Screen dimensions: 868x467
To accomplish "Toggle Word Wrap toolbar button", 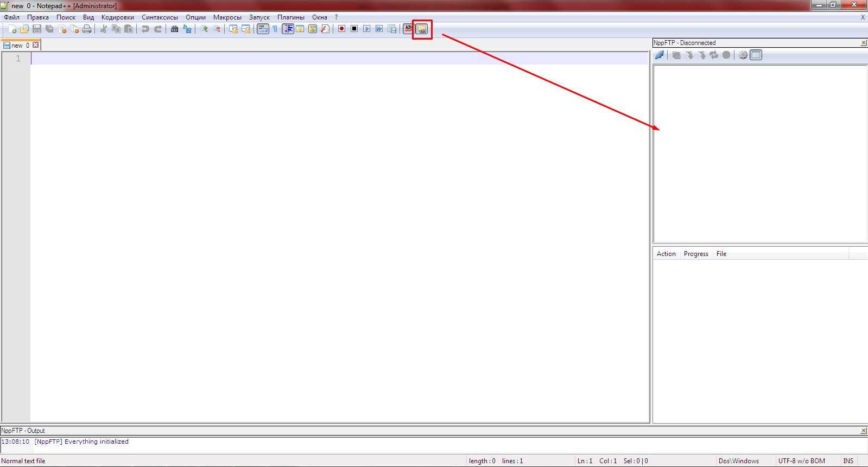I will point(263,29).
